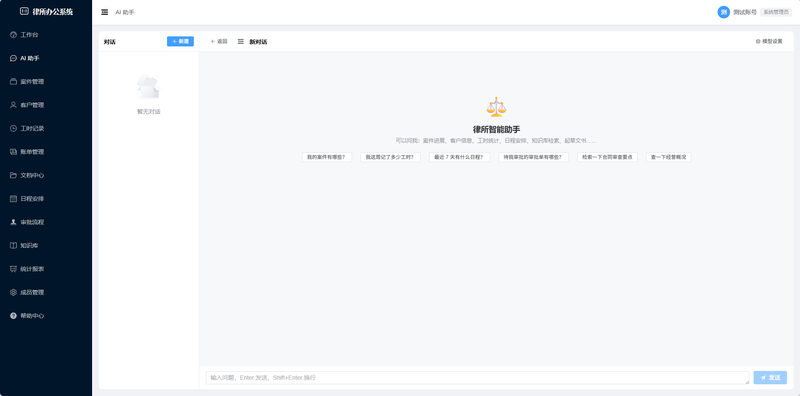Click the 工时记录 clock icon
Viewport: 800px width, 396px height.
(13, 129)
